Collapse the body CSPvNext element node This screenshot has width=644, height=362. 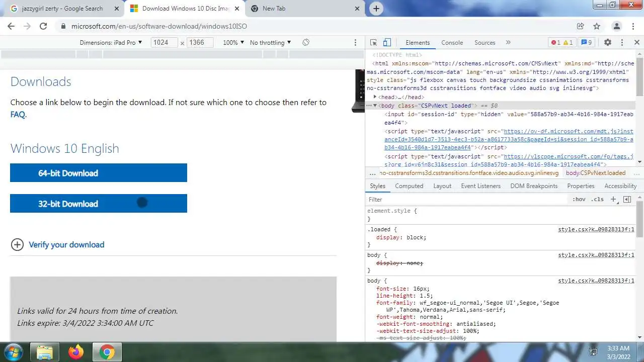pyautogui.click(x=375, y=106)
